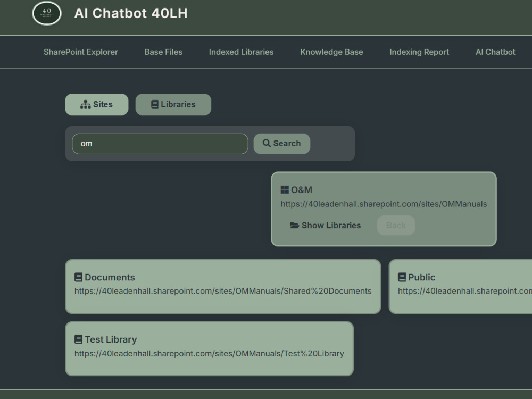The height and width of the screenshot is (399, 532).
Task: Click the OMManuals site URL in O&M card
Action: tap(384, 204)
